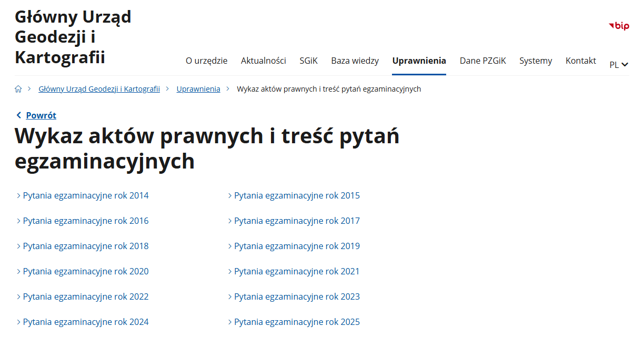Open Pytania egzaminacyjne rok 2015
This screenshot has height=346, width=644.
pos(297,195)
